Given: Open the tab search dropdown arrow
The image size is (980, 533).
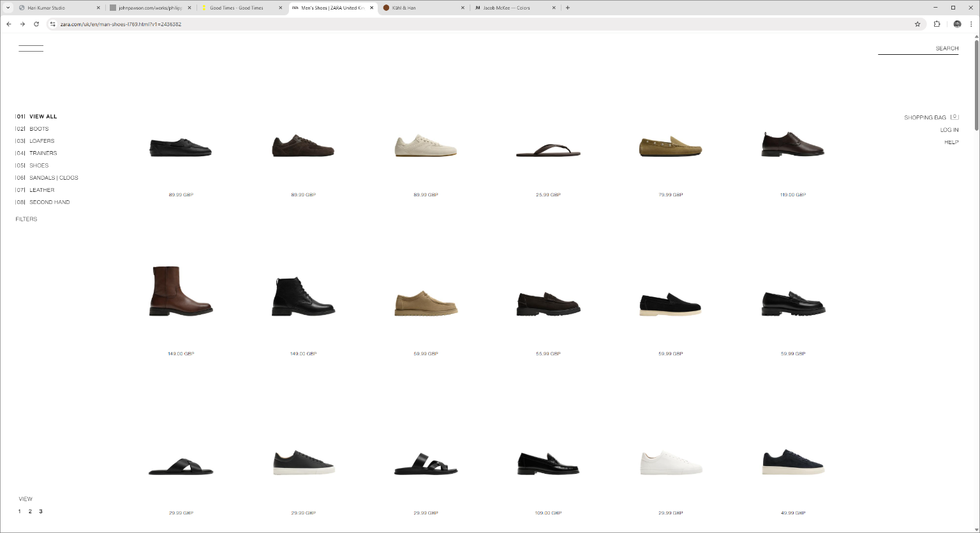Looking at the screenshot, I should [x=8, y=8].
